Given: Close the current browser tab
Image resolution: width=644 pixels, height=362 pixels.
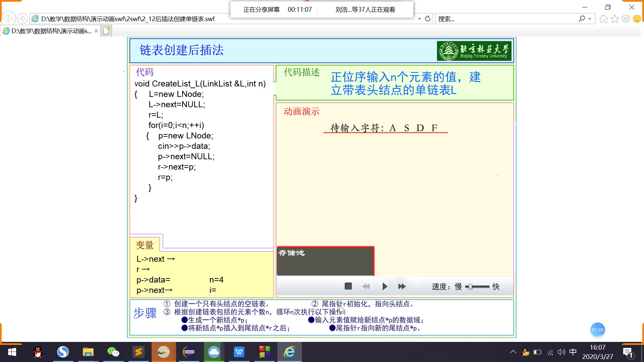Looking at the screenshot, I should point(96,31).
